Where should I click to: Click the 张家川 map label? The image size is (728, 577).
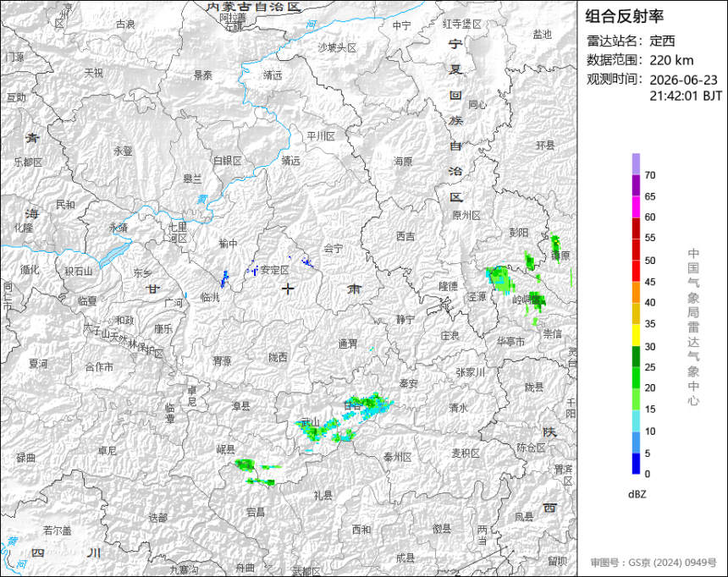tap(471, 372)
